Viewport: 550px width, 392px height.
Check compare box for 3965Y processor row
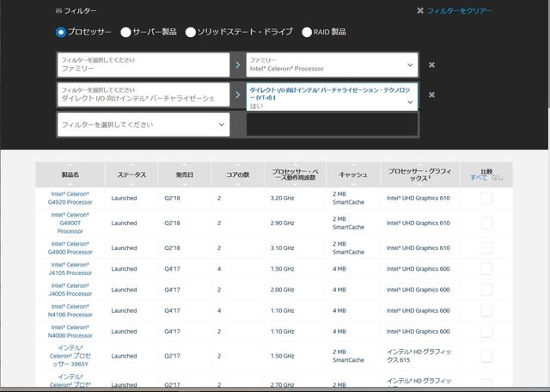(x=486, y=356)
